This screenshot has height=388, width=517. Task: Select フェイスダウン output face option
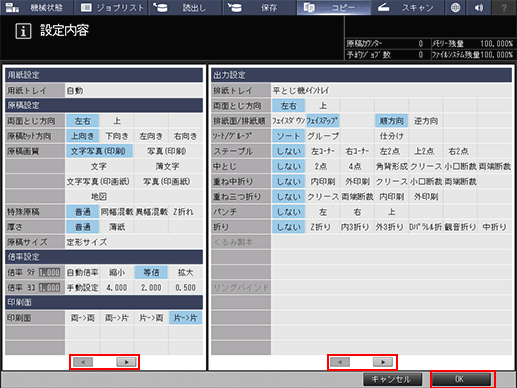(289, 121)
